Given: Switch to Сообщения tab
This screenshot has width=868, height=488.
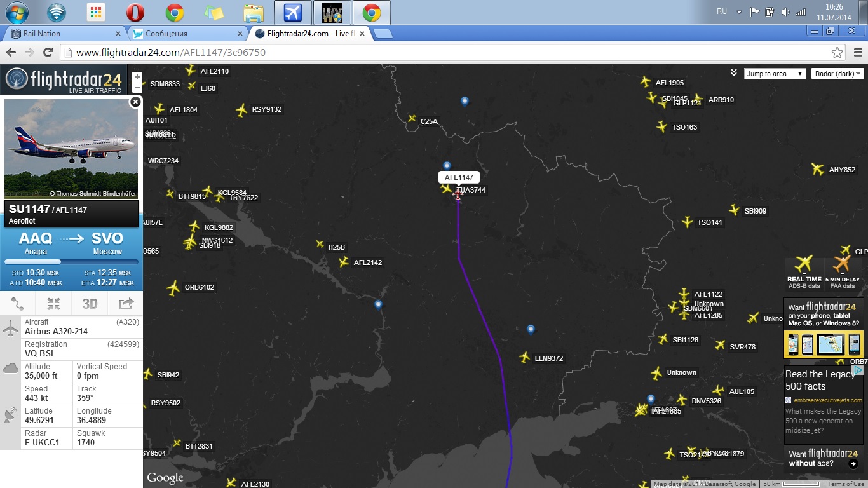Looking at the screenshot, I should coord(188,33).
